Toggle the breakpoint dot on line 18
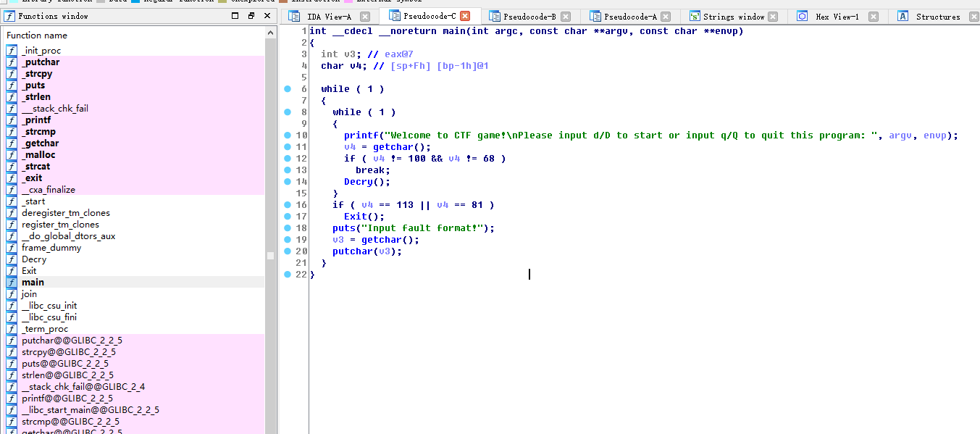 point(288,228)
